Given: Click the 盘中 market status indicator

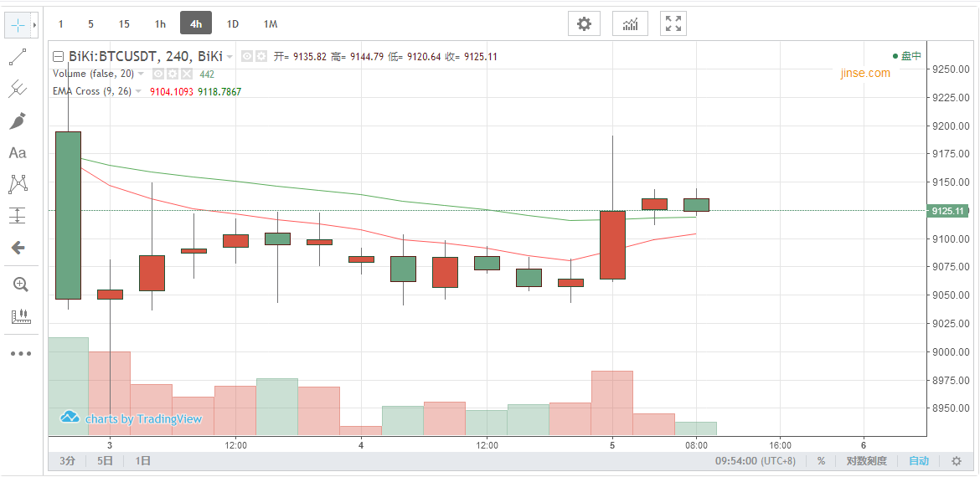Looking at the screenshot, I should point(907,56).
